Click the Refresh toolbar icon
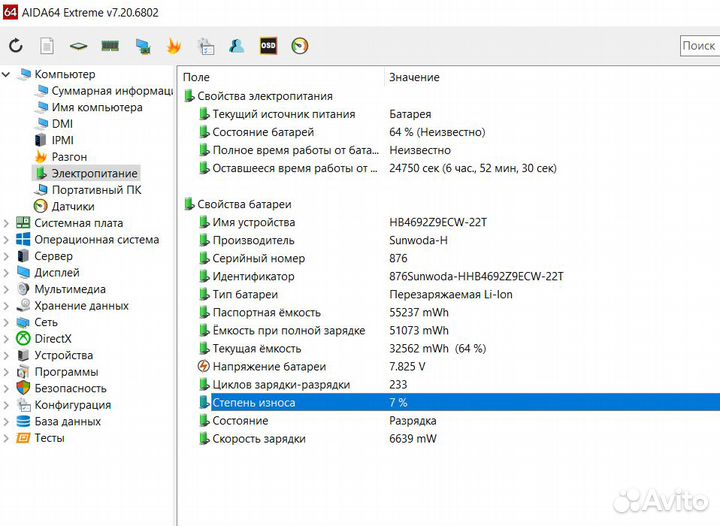Image resolution: width=720 pixels, height=526 pixels. (16, 46)
